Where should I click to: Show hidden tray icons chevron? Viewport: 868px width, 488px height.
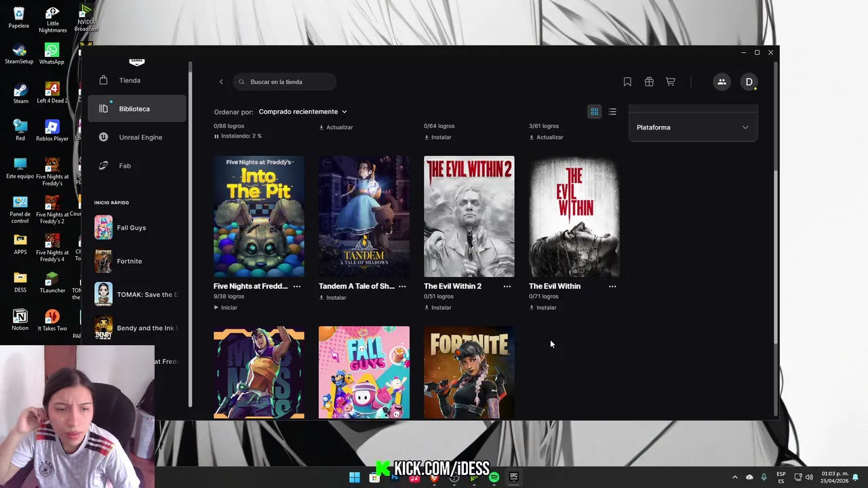734,478
